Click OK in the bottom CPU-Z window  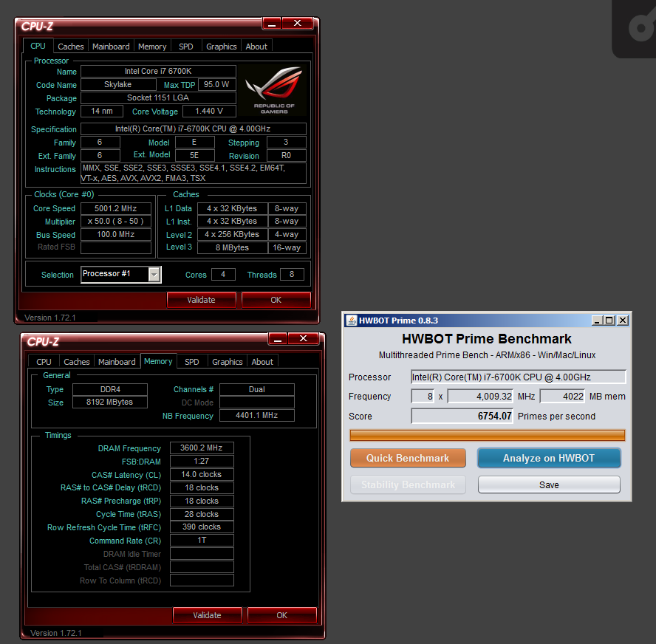pyautogui.click(x=282, y=615)
